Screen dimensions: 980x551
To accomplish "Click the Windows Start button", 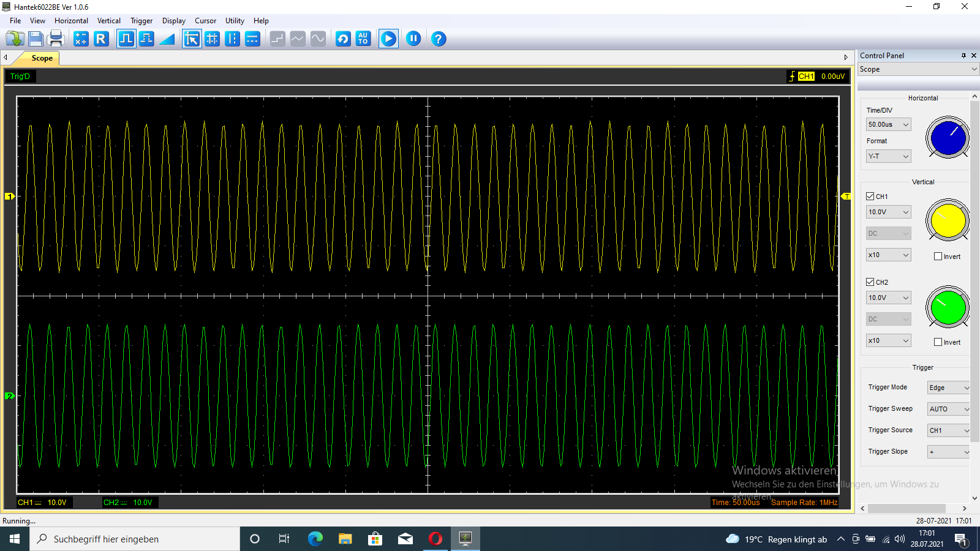I will click(x=15, y=539).
